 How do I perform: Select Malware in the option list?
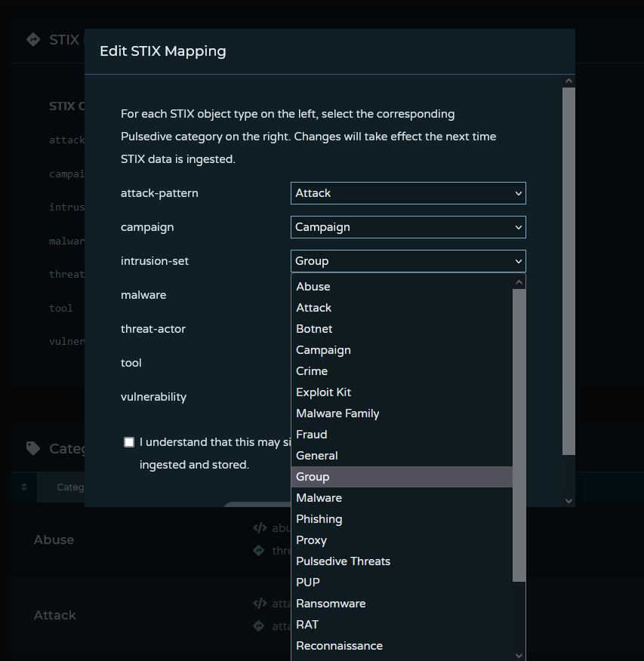pos(402,498)
